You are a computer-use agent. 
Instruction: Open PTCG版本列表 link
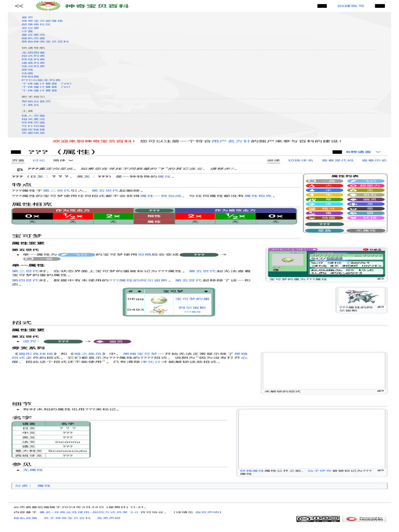pos(41,80)
